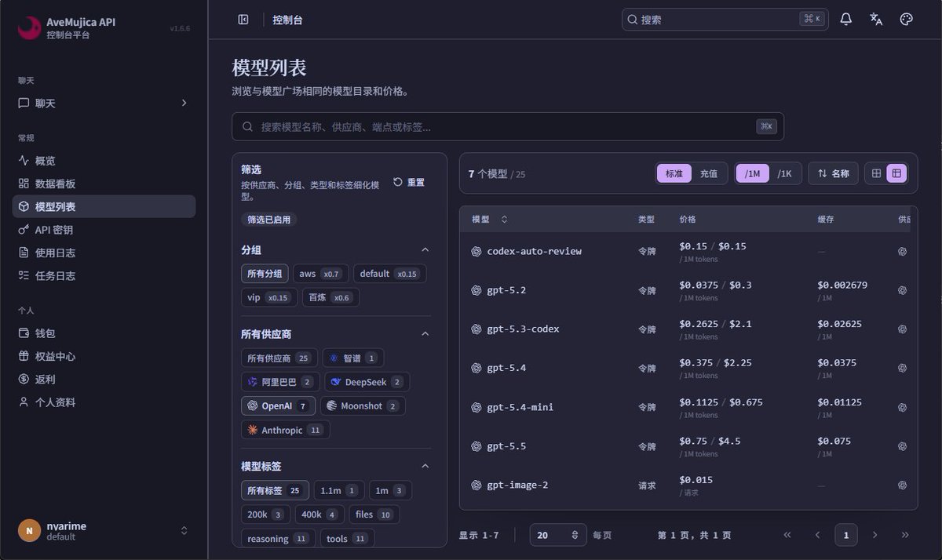Filter by 阿里巴巴 supplier

point(279,382)
